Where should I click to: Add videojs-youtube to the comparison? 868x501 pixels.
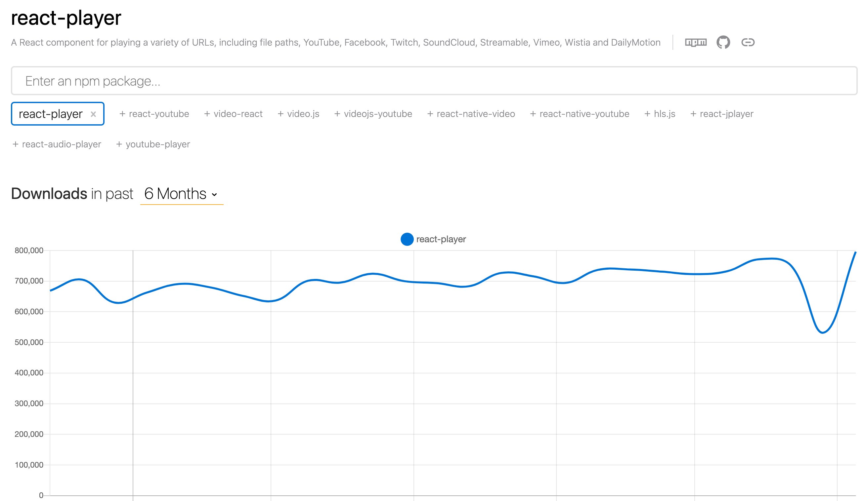point(373,114)
